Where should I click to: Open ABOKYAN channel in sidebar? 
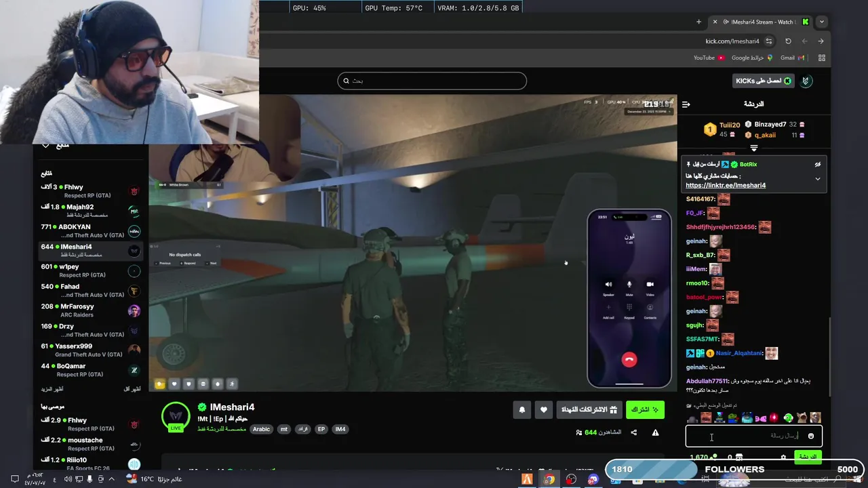[x=90, y=231]
